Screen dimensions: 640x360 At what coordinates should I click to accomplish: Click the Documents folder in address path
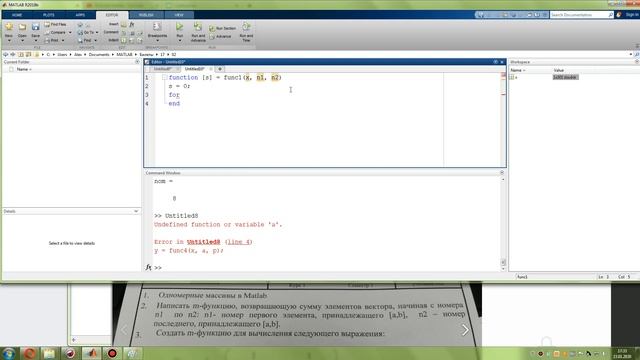point(99,54)
